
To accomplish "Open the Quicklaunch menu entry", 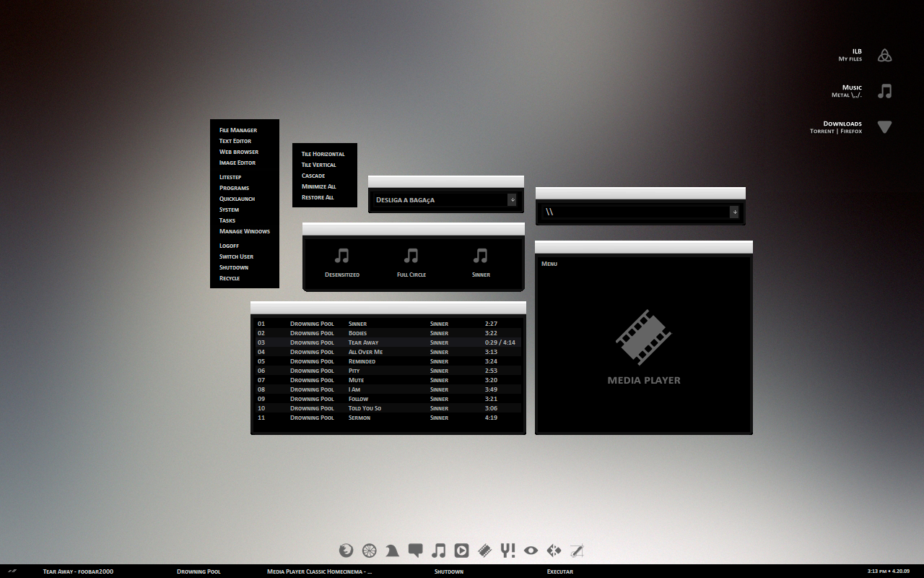I will [237, 199].
